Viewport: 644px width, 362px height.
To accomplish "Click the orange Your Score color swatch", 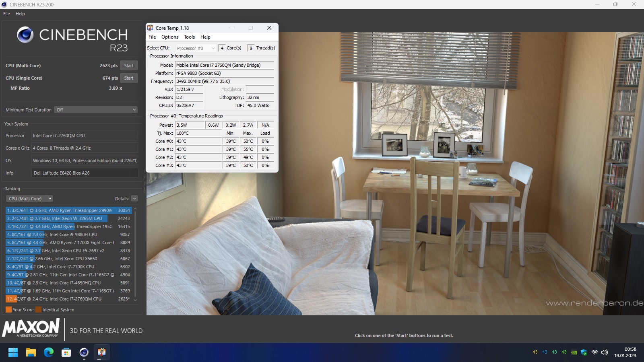I will (x=8, y=310).
